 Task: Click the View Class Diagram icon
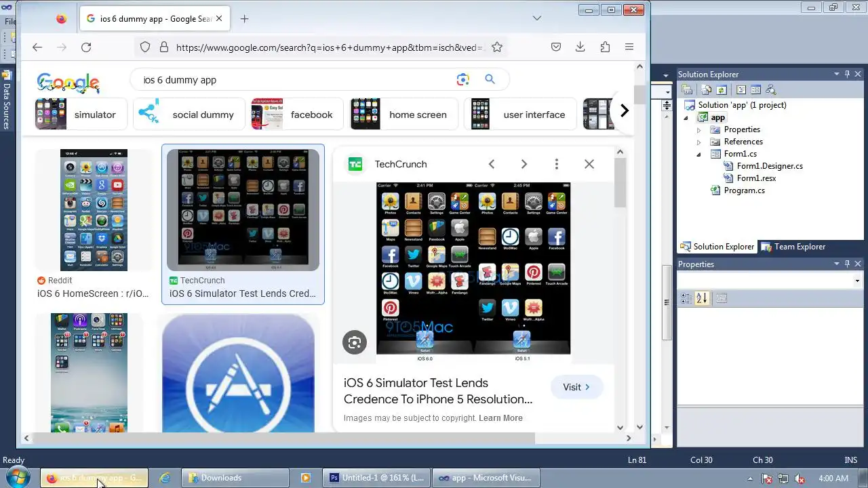tap(770, 89)
